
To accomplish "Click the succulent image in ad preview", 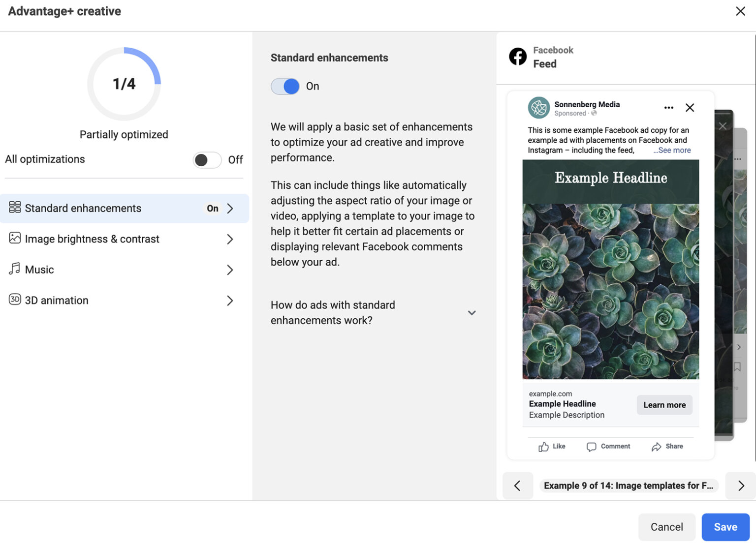I will (x=610, y=291).
